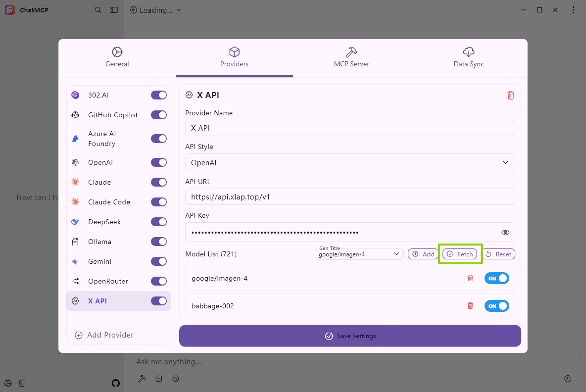Click the ChatMCP app logo
This screenshot has height=392, width=586.
pos(10,10)
